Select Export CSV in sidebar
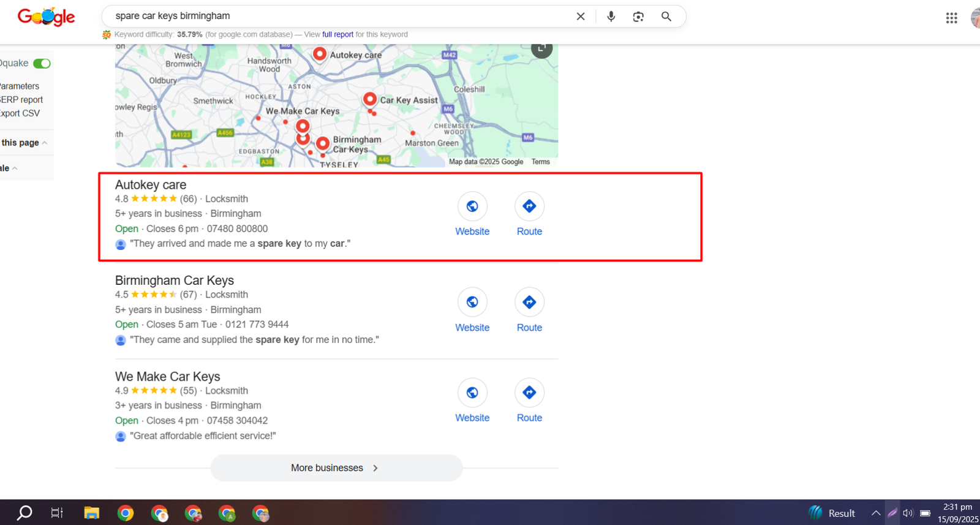This screenshot has width=980, height=525. [20, 113]
